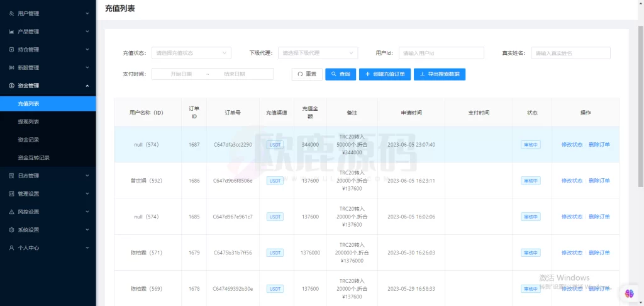
Task: Click the 结束日期 end date field
Action: point(234,74)
